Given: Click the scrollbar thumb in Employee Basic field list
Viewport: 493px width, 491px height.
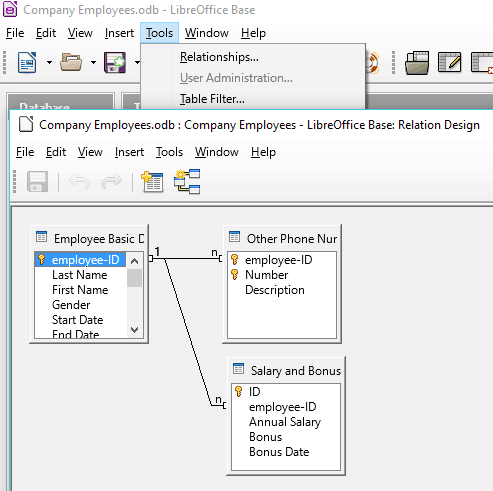Looking at the screenshot, I should click(x=135, y=278).
